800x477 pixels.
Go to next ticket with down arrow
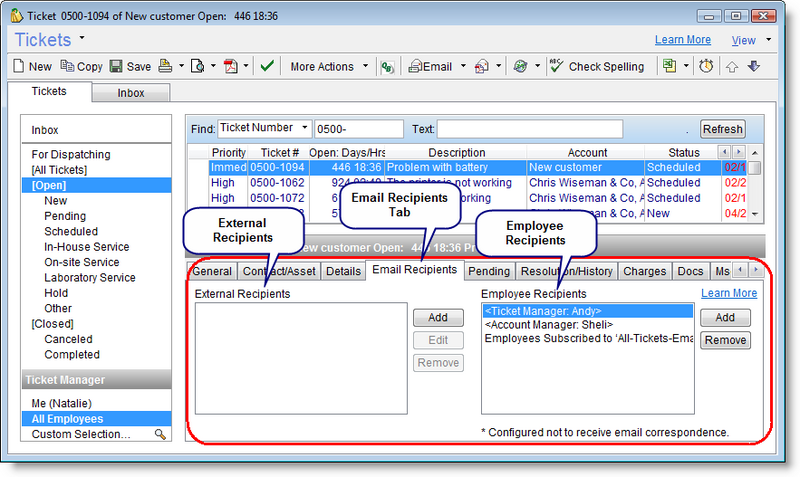(754, 67)
